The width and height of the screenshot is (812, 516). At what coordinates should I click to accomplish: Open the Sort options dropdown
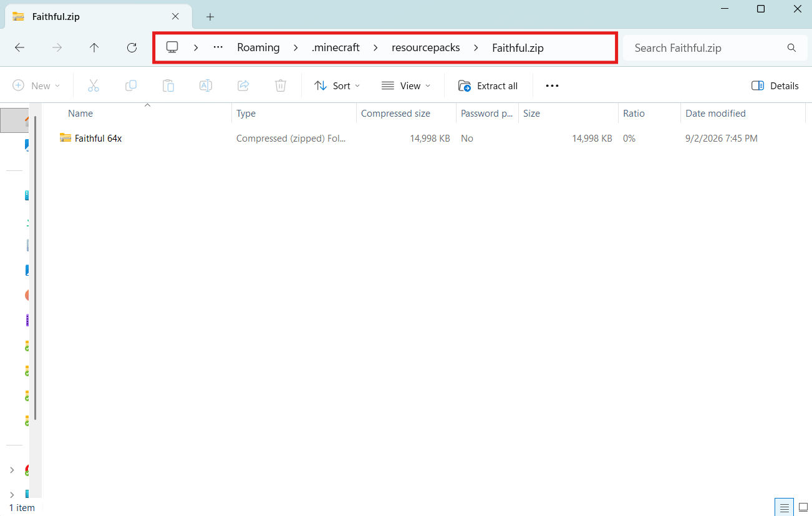click(337, 85)
